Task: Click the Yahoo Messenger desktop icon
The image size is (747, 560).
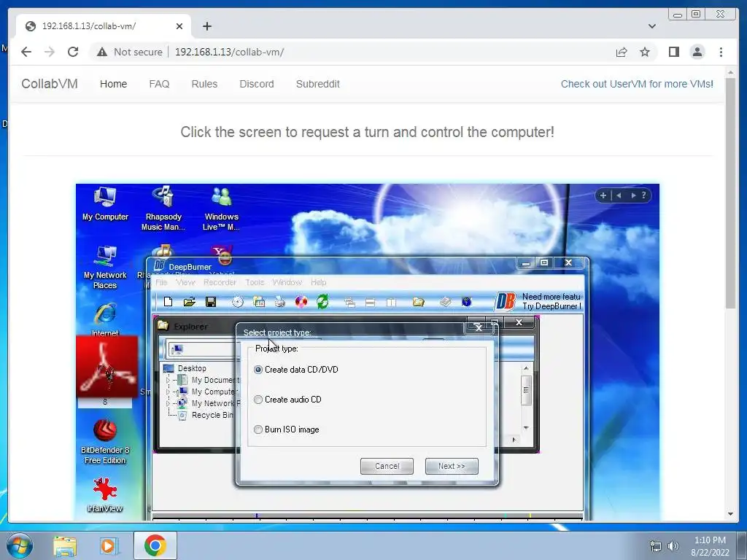Action: [222, 254]
